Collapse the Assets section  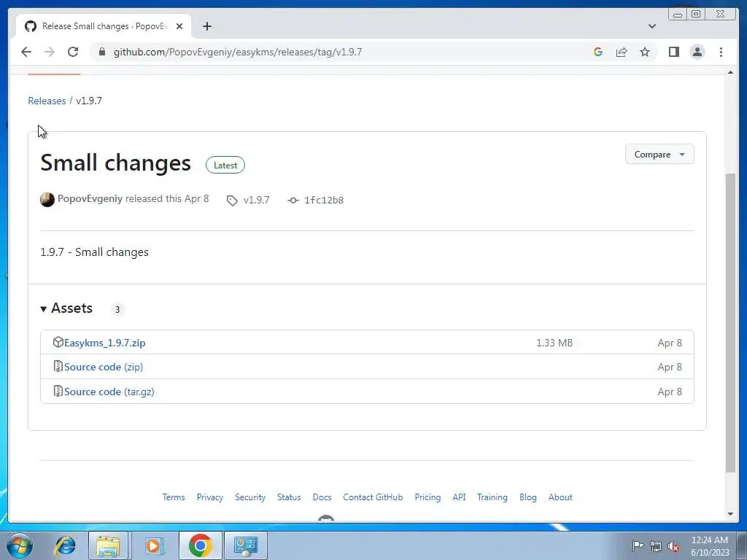(x=66, y=308)
